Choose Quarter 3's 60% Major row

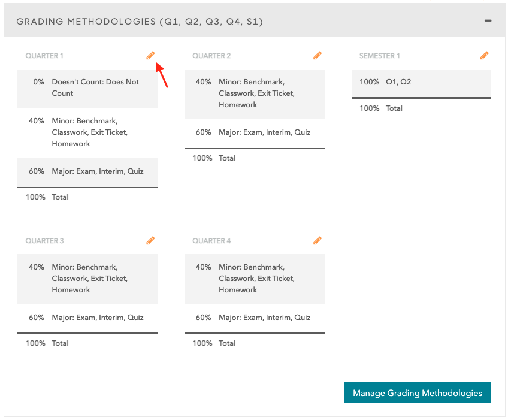tap(87, 318)
